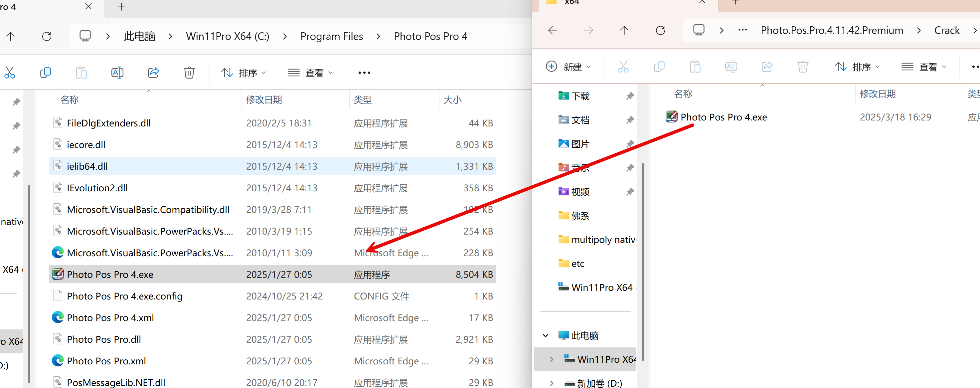Image resolution: width=980 pixels, height=388 pixels.
Task: Click the Up arrow in right window
Action: [x=624, y=30]
